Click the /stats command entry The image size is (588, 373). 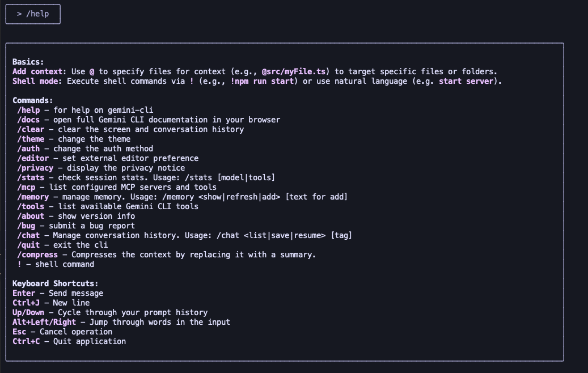31,177
